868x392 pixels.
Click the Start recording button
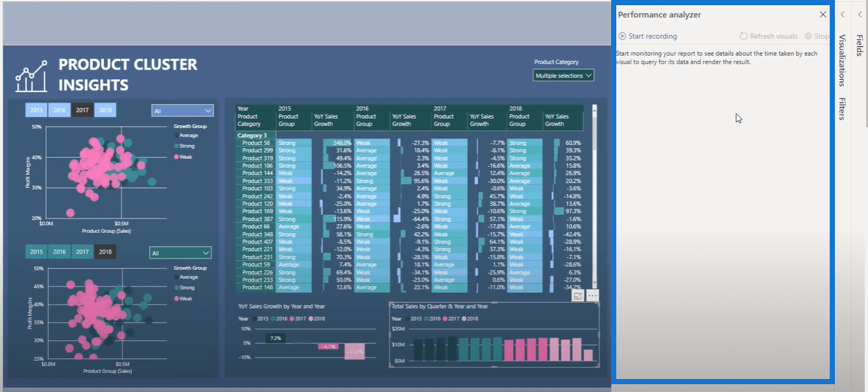click(647, 36)
